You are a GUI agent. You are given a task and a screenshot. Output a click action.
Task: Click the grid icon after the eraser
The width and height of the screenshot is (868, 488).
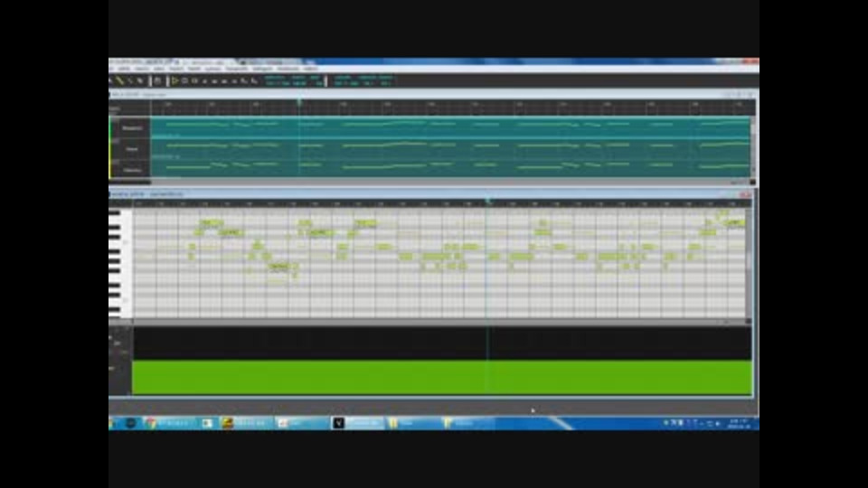click(157, 80)
